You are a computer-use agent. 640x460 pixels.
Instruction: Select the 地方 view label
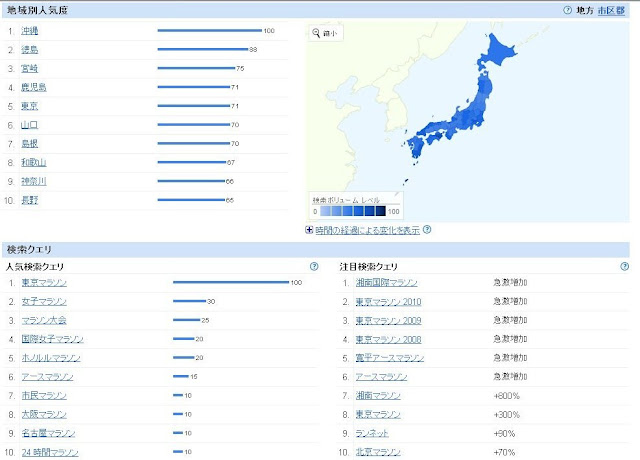point(585,11)
